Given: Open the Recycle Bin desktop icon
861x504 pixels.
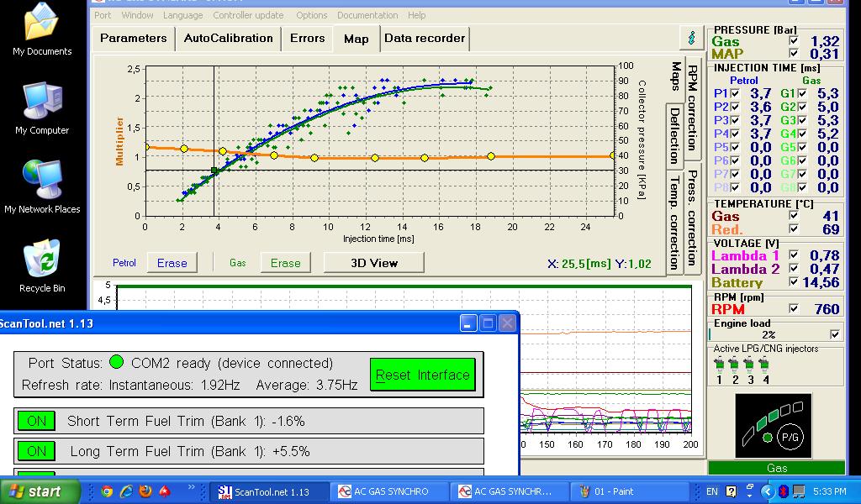Looking at the screenshot, I should pos(42,265).
